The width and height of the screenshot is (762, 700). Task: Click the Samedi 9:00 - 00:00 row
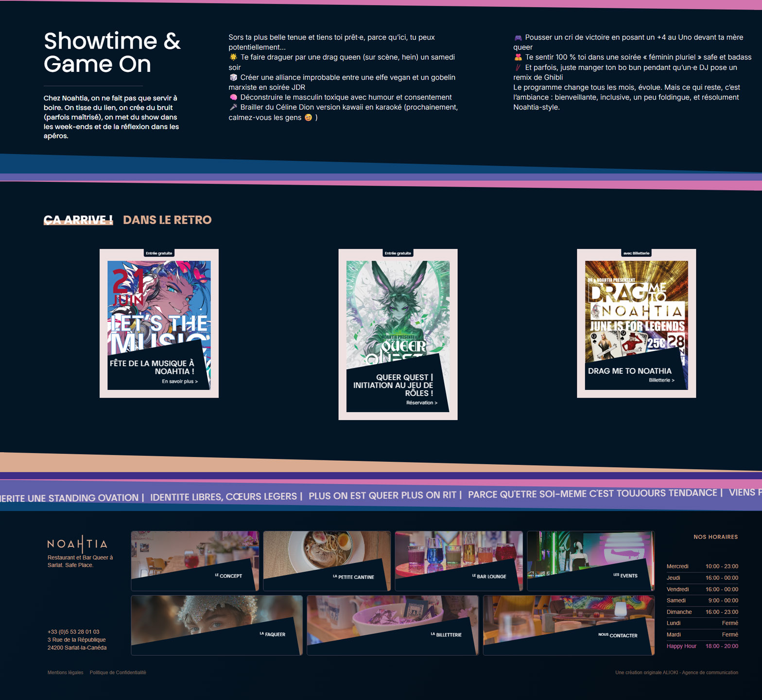coord(702,600)
